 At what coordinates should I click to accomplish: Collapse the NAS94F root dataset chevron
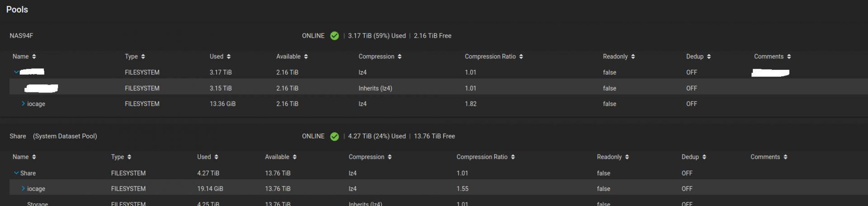pyautogui.click(x=16, y=72)
